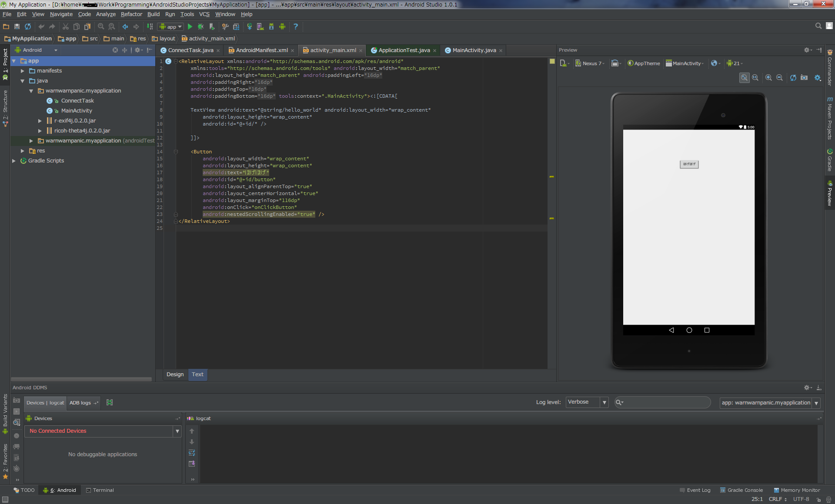Select MainActivity class in project tree
Image resolution: width=835 pixels, height=504 pixels.
click(77, 111)
